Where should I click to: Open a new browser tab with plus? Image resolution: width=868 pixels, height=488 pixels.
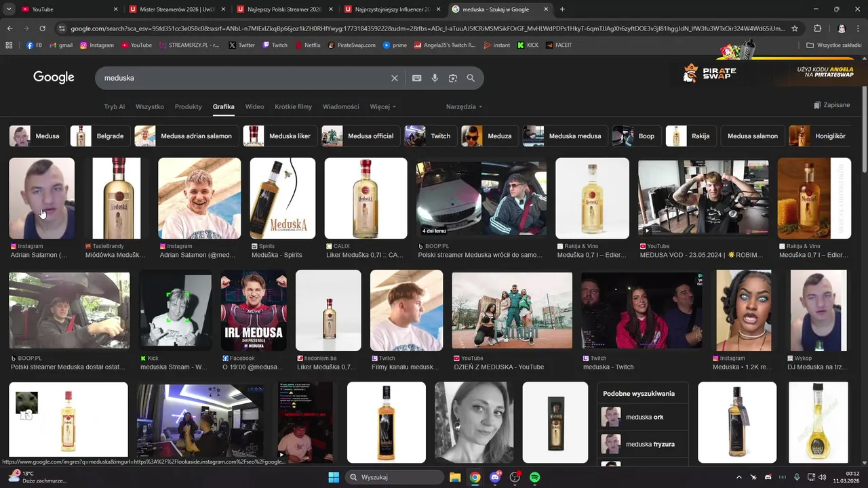pyautogui.click(x=562, y=9)
